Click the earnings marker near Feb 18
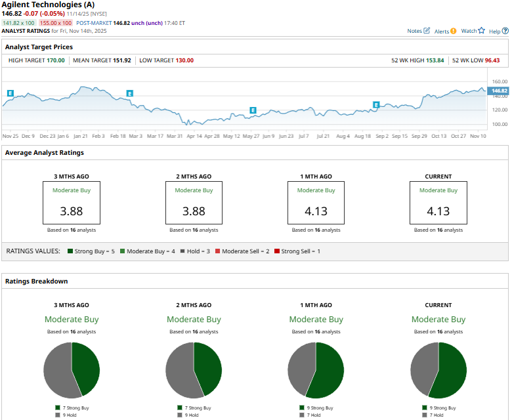 click(129, 93)
